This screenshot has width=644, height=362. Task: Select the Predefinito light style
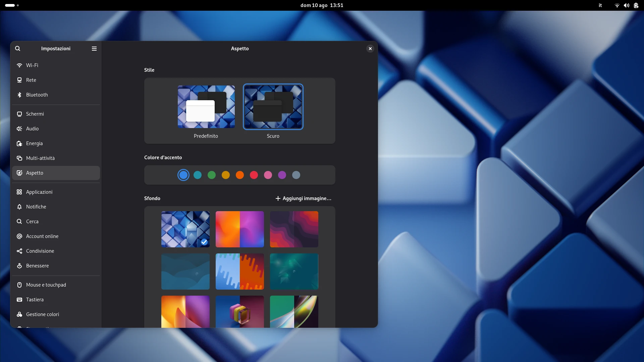tap(206, 107)
